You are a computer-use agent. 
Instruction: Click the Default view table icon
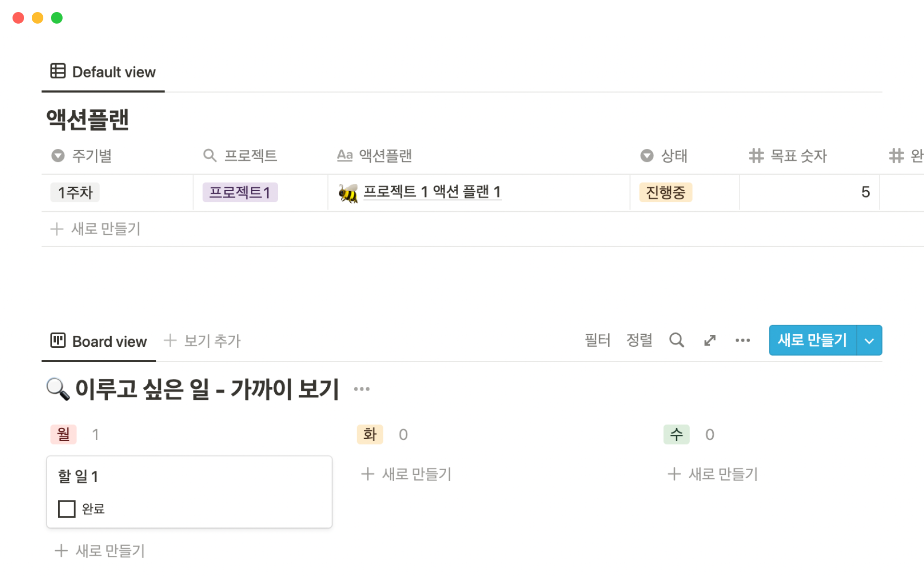(x=58, y=71)
